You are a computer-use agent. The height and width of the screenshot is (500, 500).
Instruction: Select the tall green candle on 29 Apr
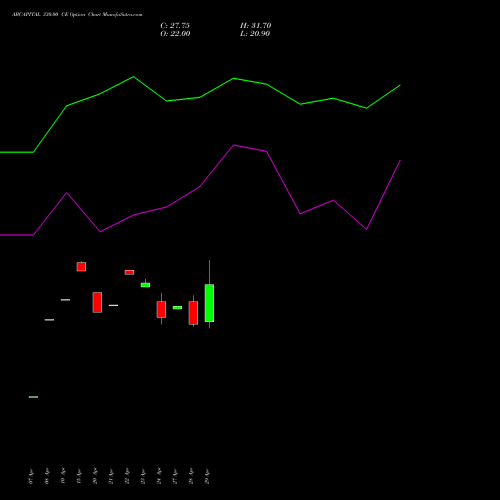209,303
